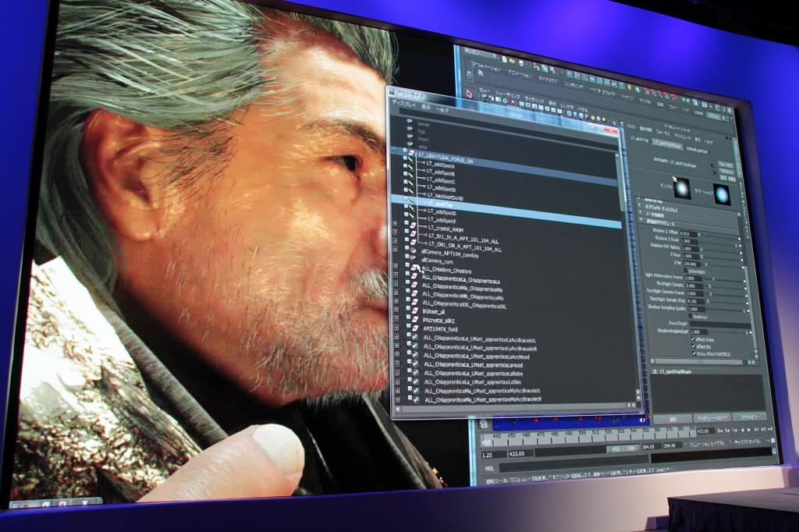Toggle the small box left of LT_addSpotF
The width and height of the screenshot is (799, 532).
tap(406, 215)
